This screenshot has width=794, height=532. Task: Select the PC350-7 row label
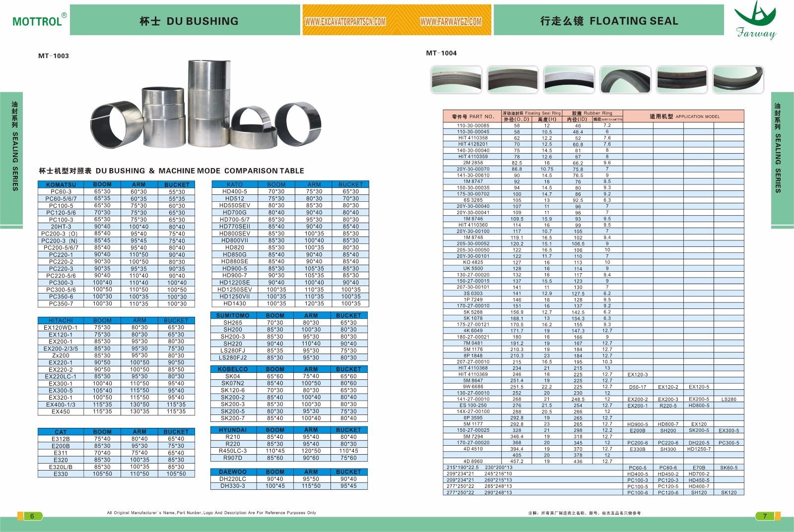[x=61, y=303]
